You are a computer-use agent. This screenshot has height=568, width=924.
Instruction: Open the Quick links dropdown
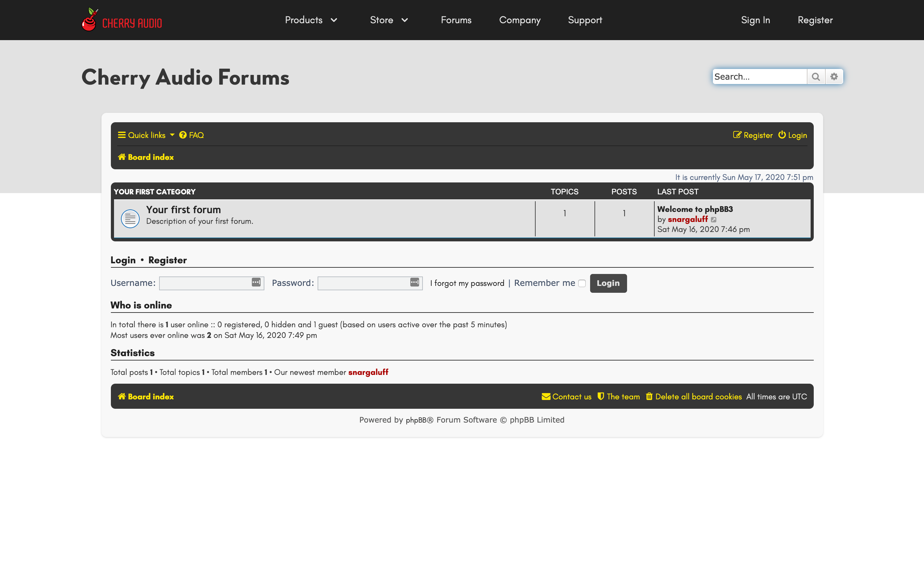click(x=146, y=135)
